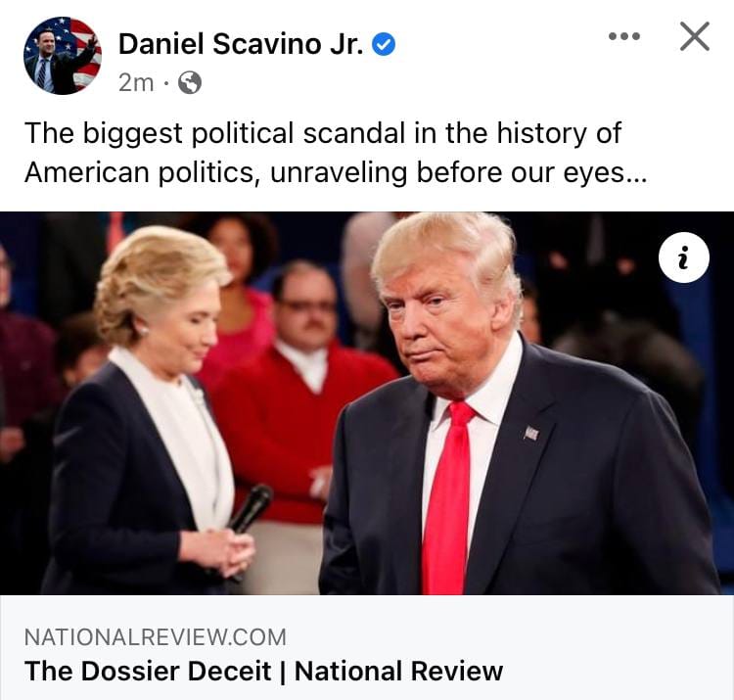Open Daniel Scavino Jr.'s profile name link
Image resolution: width=734 pixels, height=700 pixels.
click(x=241, y=44)
